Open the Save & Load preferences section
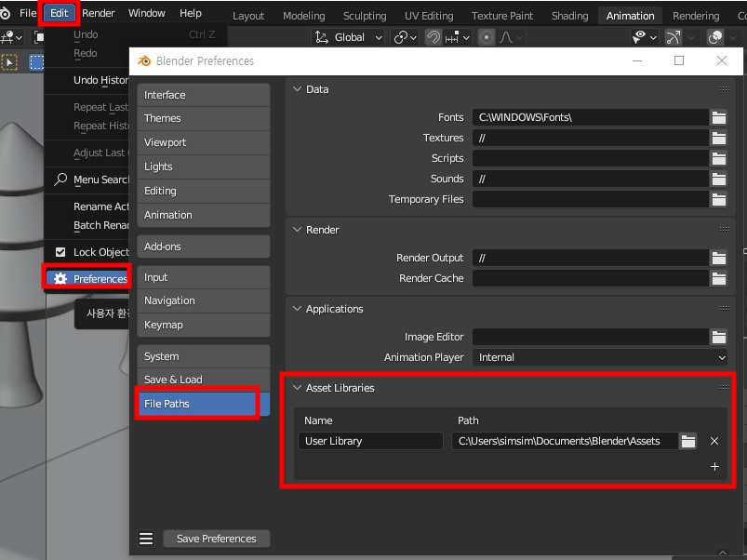The image size is (747, 560). coord(204,380)
